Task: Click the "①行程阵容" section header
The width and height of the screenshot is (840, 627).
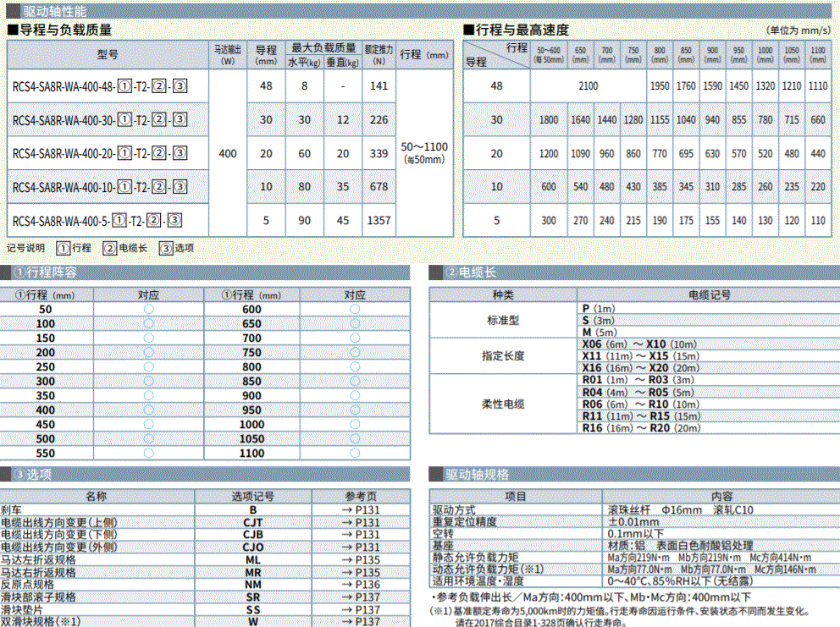Action: pyautogui.click(x=205, y=272)
